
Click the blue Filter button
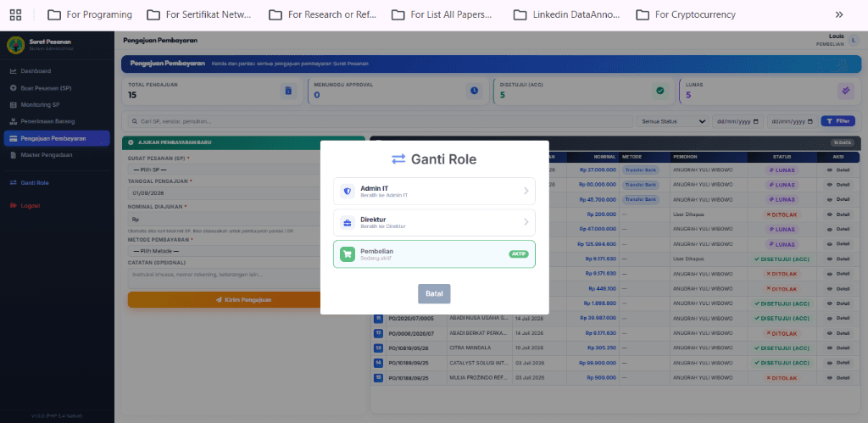coord(838,121)
